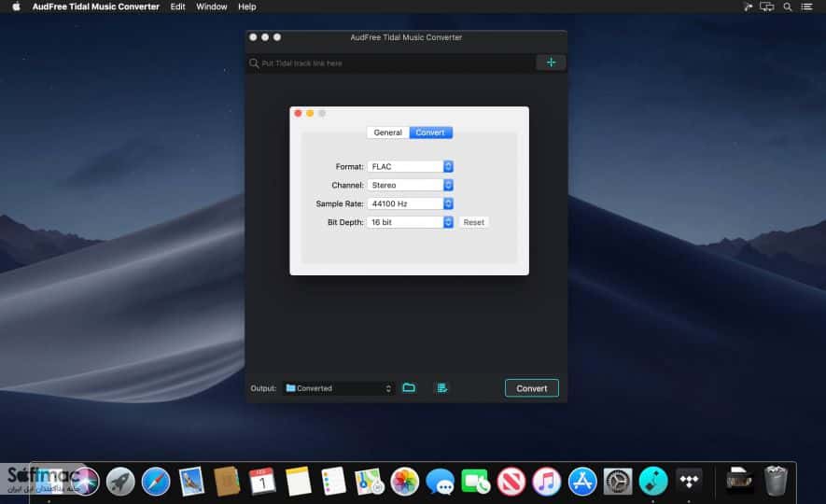826x504 pixels.
Task: Open Contacts book in the dock
Action: 227,481
